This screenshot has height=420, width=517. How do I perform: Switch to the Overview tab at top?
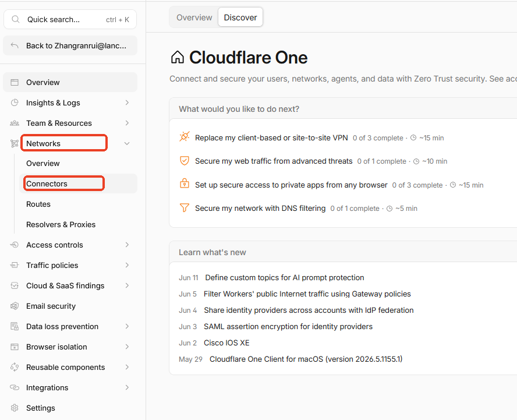point(194,17)
